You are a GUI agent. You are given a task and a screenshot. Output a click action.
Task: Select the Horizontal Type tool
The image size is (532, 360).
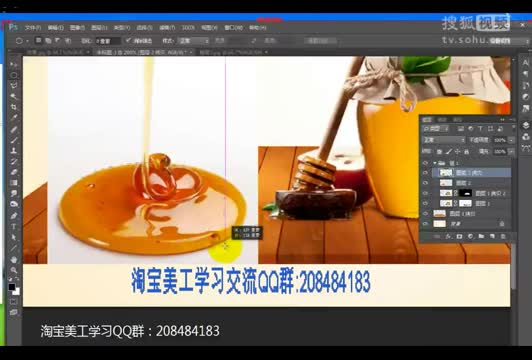coord(14,226)
